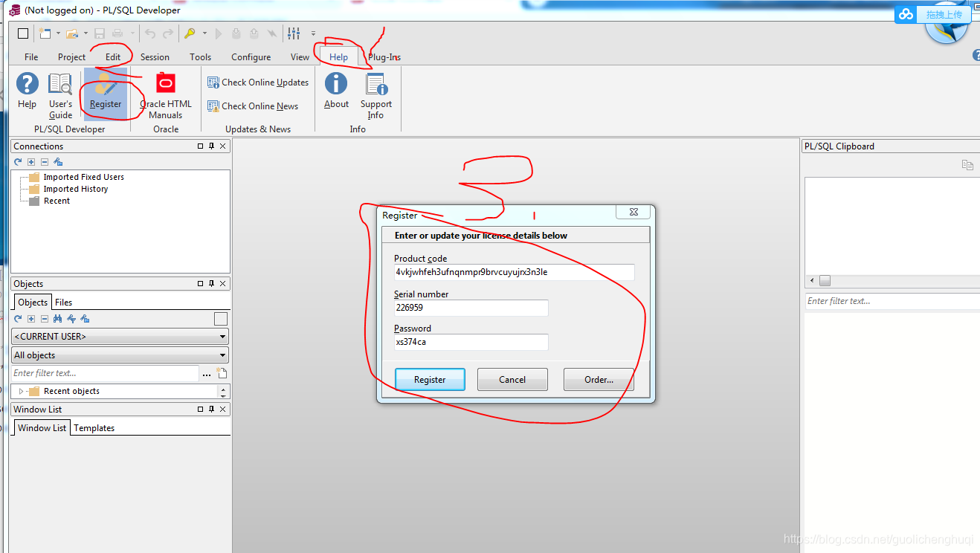
Task: Click the Product code field
Action: (x=514, y=272)
